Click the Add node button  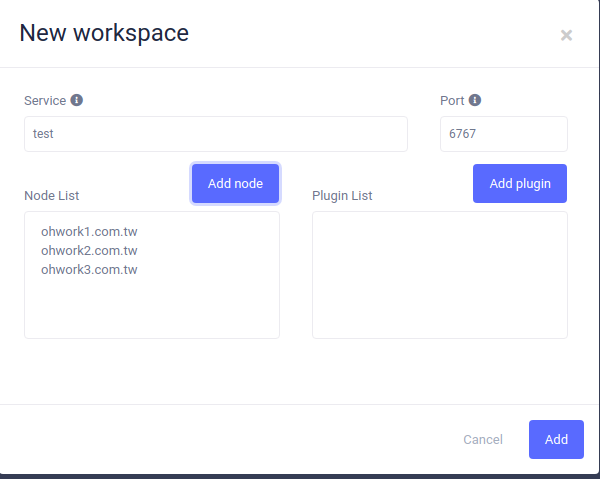[235, 184]
